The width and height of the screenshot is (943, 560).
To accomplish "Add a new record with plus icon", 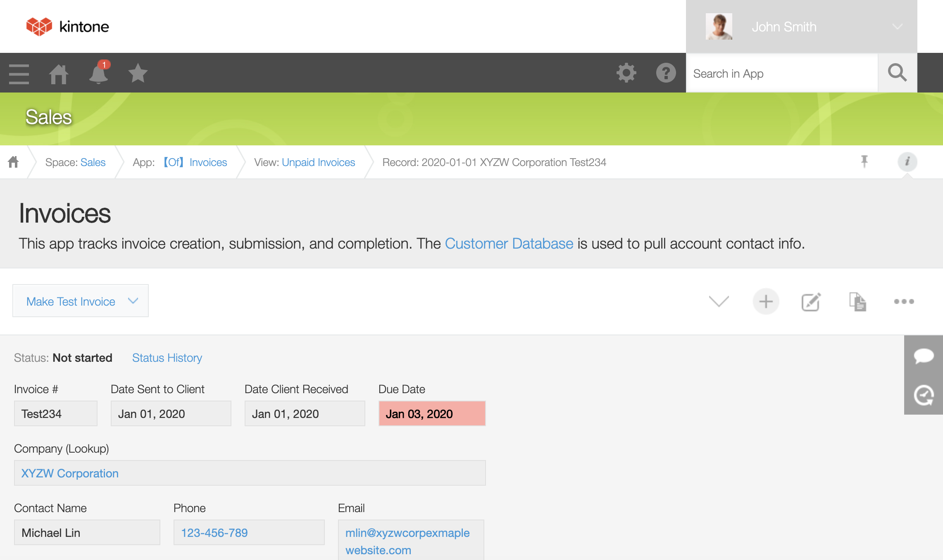I will [766, 301].
